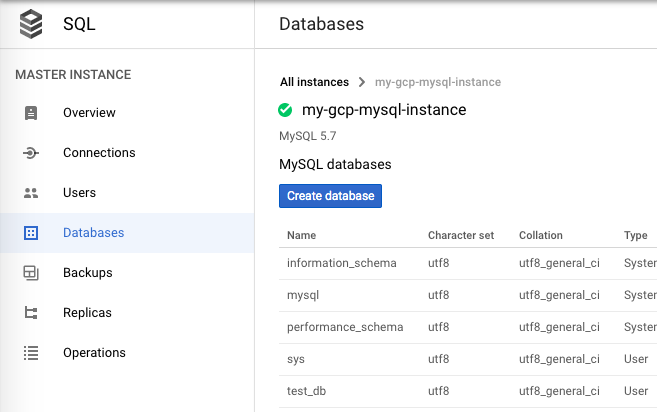Click the green instance status checkmark

click(285, 110)
